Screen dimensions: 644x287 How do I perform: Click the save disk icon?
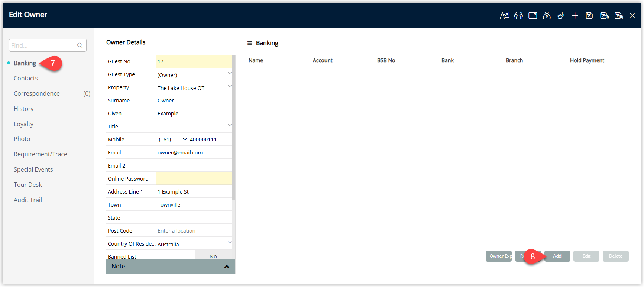pyautogui.click(x=589, y=16)
